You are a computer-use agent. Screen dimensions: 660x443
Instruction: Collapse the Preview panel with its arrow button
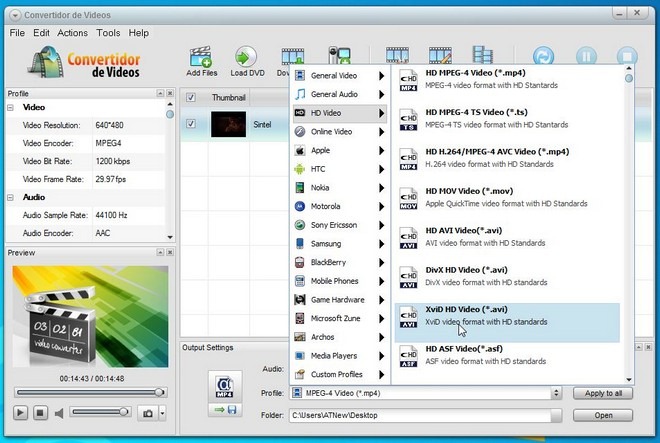160,252
